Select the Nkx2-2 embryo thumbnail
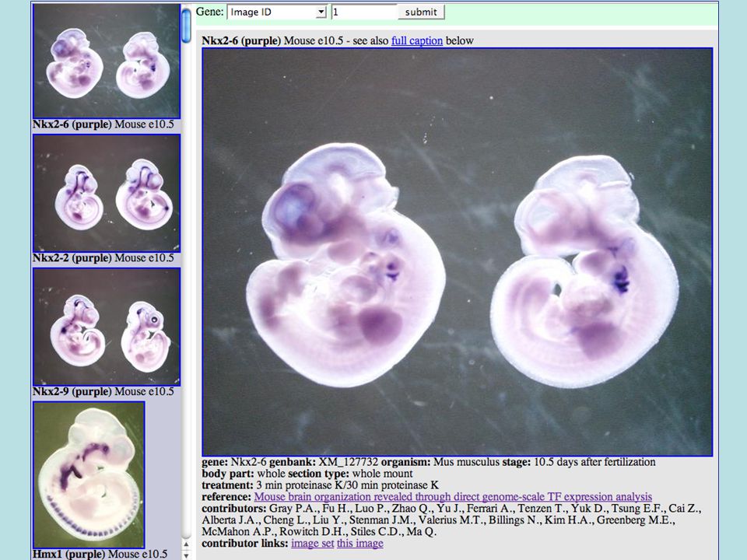Viewport: 747px width, 560px height. pos(107,194)
